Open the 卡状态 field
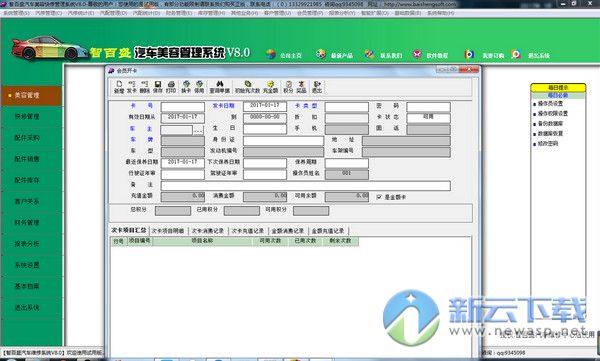 (428, 118)
